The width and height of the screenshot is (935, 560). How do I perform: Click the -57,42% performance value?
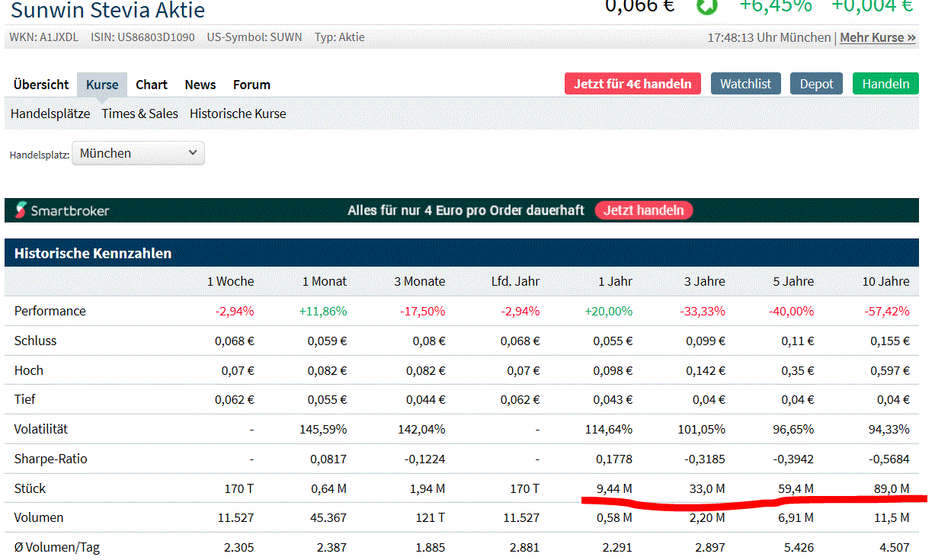(x=886, y=311)
